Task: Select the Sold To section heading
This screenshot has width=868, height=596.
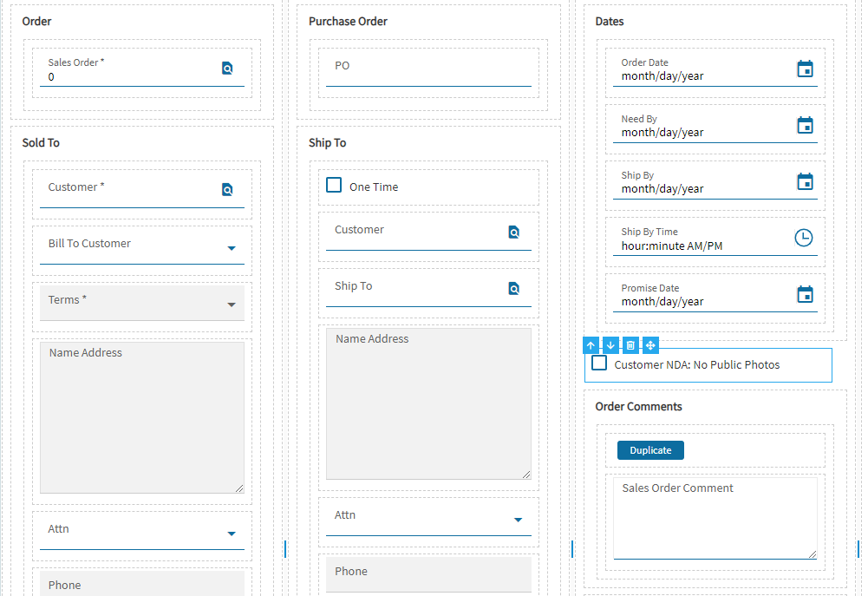Action: coord(41,142)
